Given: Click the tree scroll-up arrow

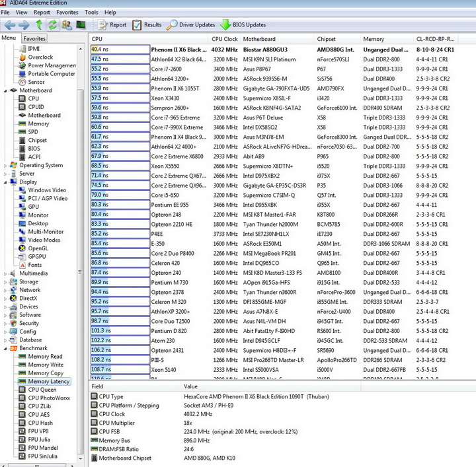Looking at the screenshot, I should 81,49.
